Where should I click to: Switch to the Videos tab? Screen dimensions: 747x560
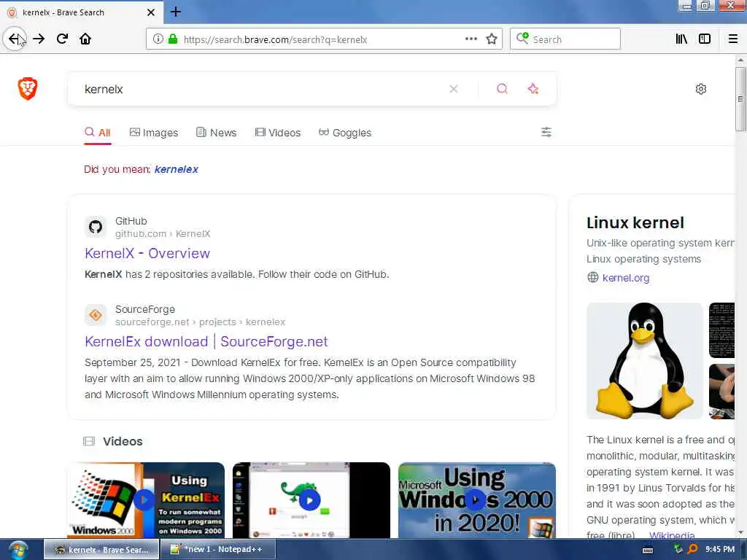pos(278,133)
